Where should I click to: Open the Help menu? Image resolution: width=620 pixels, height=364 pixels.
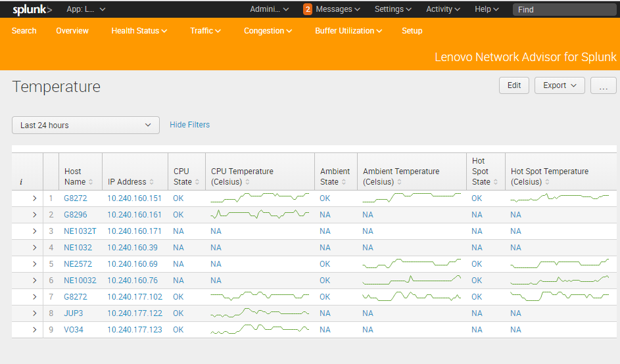coord(487,9)
